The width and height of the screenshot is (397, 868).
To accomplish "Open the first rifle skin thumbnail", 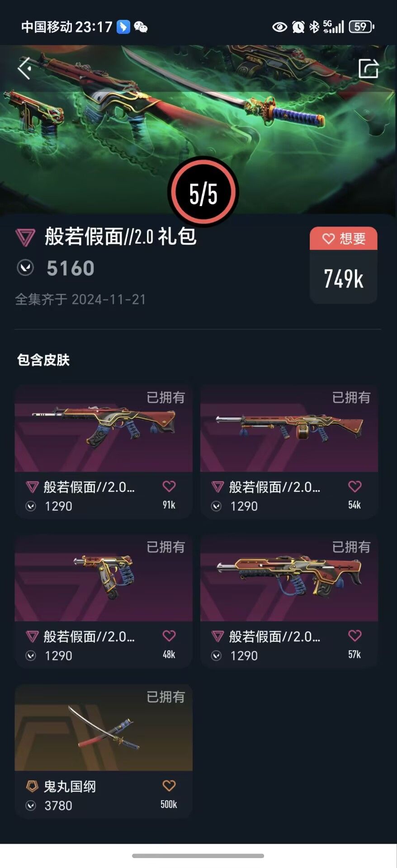I will (x=104, y=429).
